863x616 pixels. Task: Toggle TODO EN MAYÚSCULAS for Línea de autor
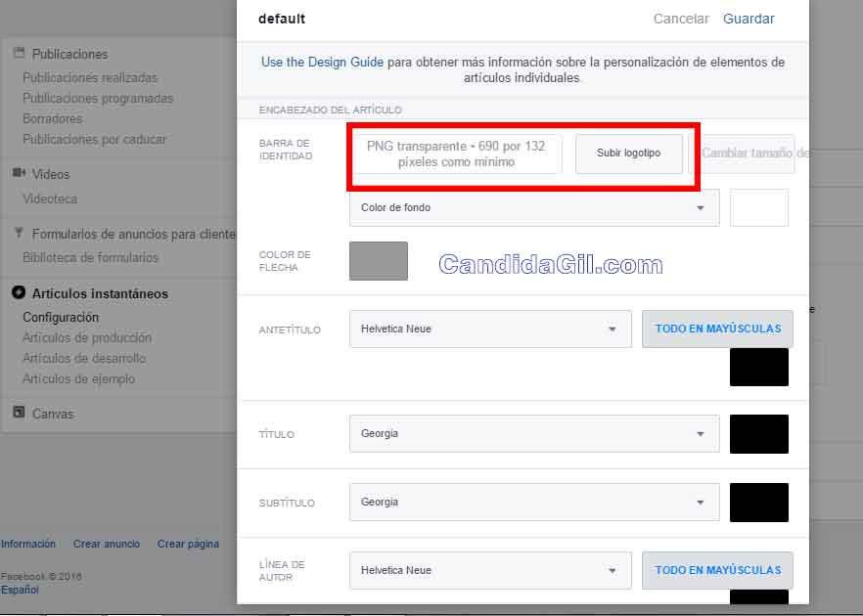pos(717,570)
